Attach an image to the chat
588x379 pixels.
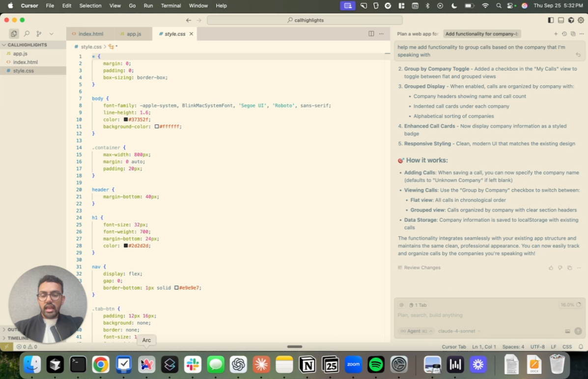567,331
